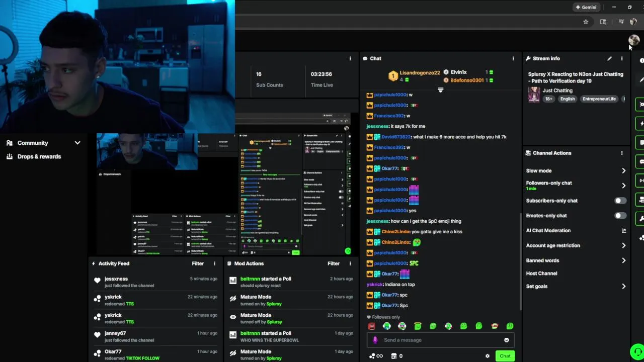The image size is (644, 362).
Task: Open jessxness in Activity Feed
Action: coord(116,279)
